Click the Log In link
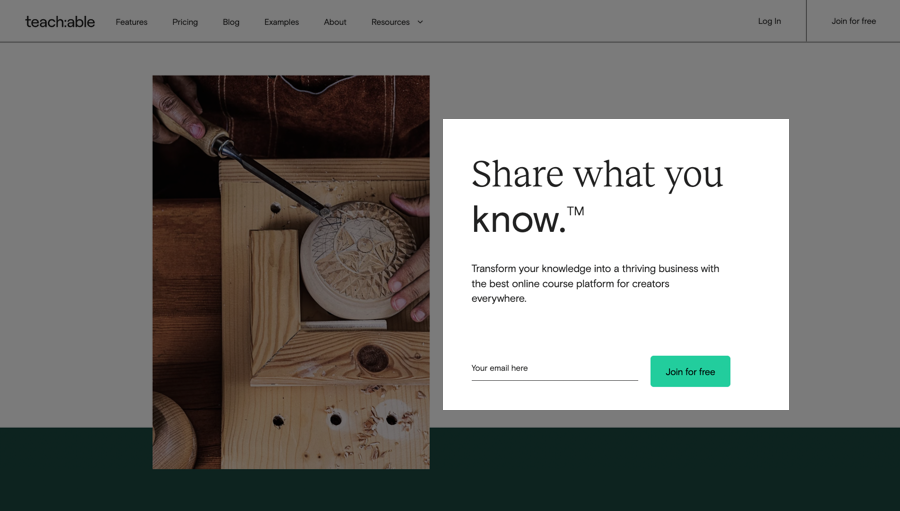Image resolution: width=900 pixels, height=511 pixels. (769, 21)
